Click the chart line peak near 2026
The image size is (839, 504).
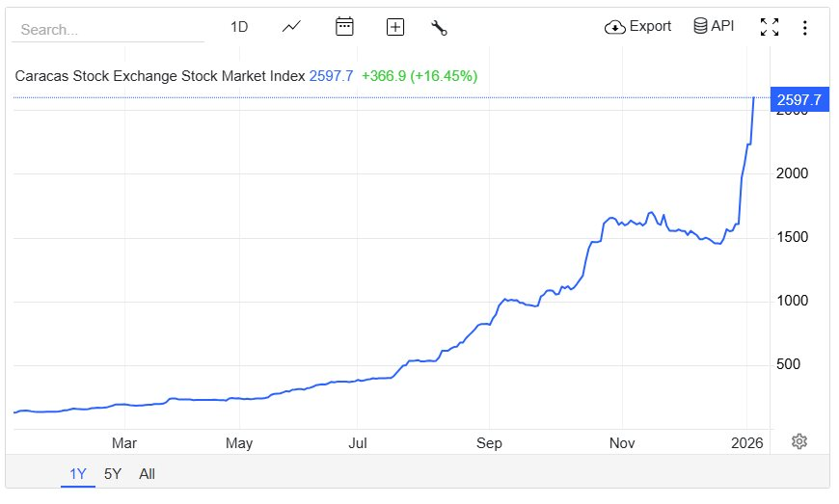753,98
